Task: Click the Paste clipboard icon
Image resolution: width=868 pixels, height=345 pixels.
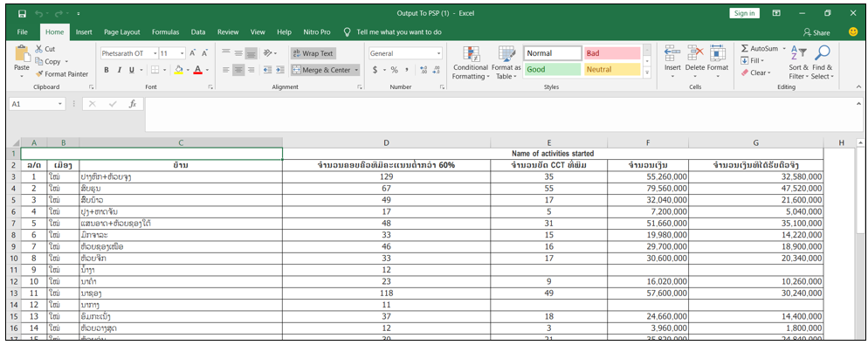Action: coord(22,54)
